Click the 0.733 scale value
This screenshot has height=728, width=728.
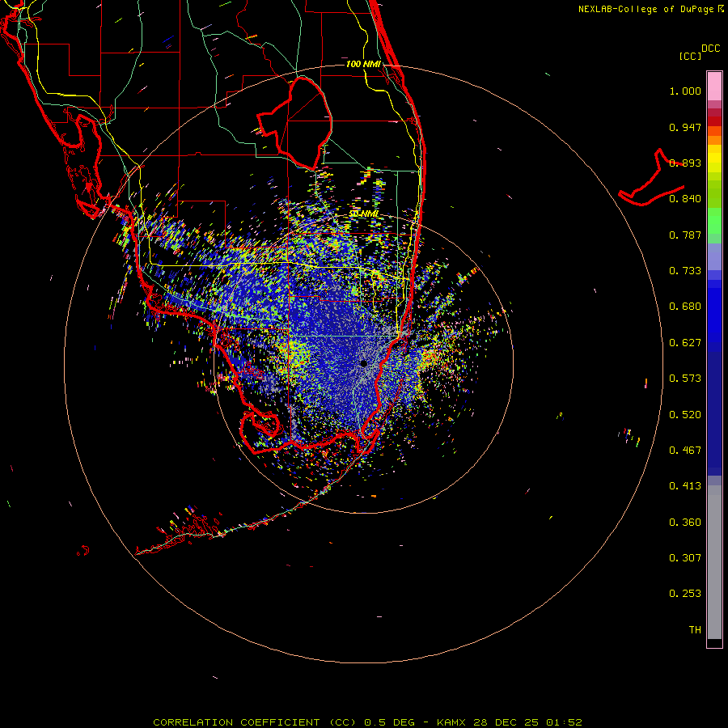coord(685,271)
